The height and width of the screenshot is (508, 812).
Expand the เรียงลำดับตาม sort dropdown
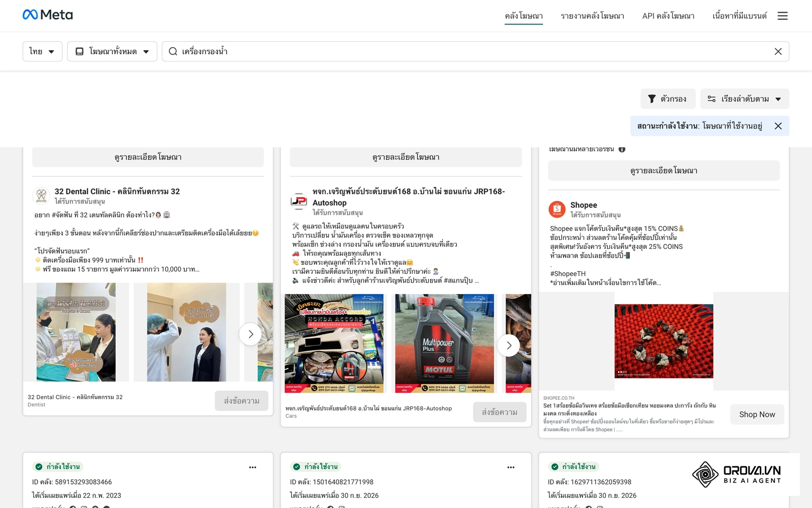point(745,99)
